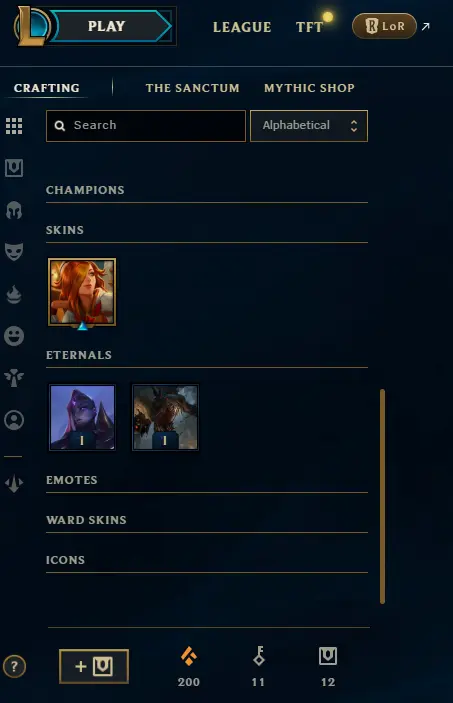Filter loot by summoner icons category
This screenshot has height=703, width=453.
(x=14, y=420)
